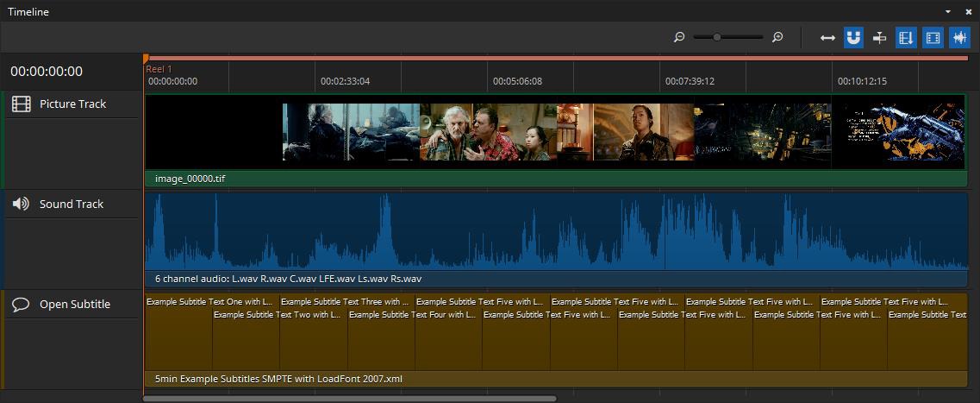
Task: Toggle the magnet snapping button
Action: (x=853, y=37)
